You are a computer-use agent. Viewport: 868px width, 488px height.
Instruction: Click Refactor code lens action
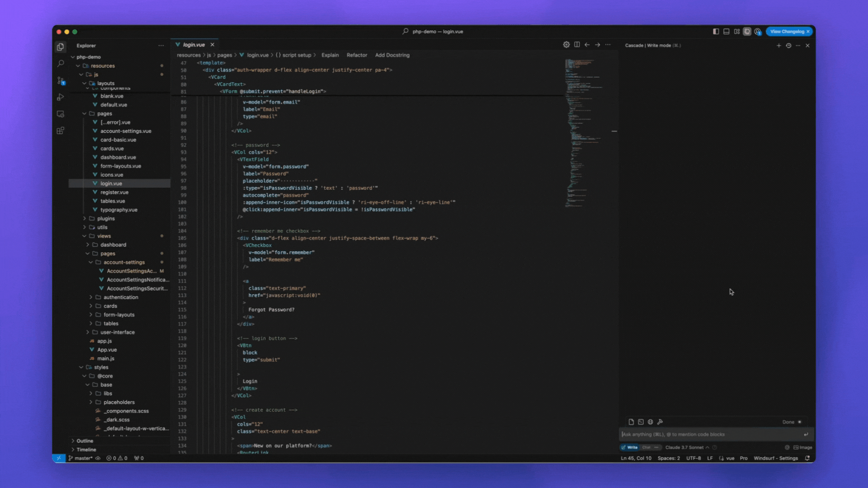click(x=357, y=55)
